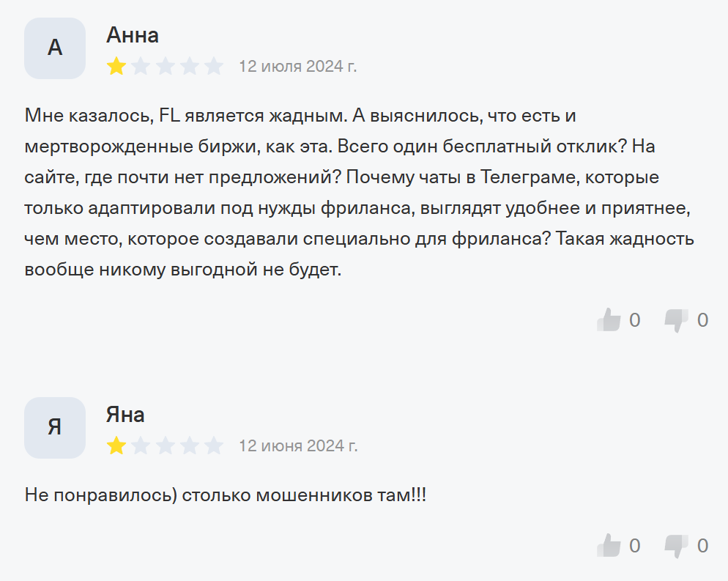728x581 pixels.
Task: Click the like counter showing 0 on Анна's review
Action: click(635, 319)
